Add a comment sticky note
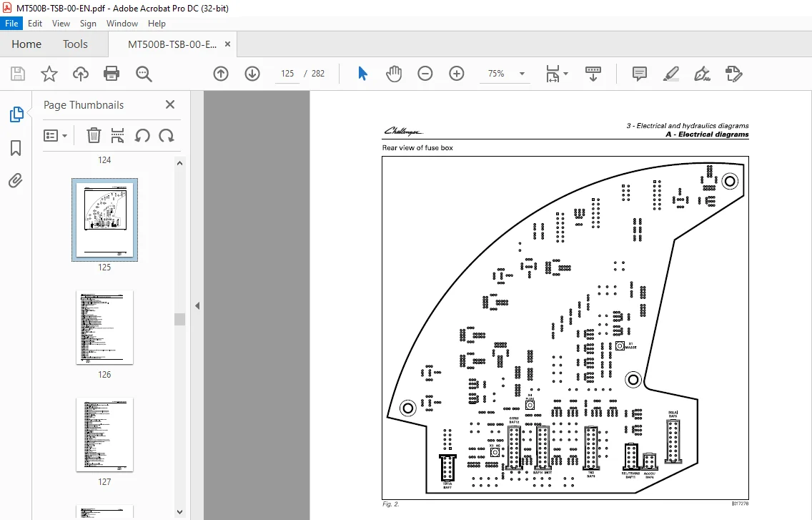Image resolution: width=812 pixels, height=520 pixels. click(x=640, y=74)
